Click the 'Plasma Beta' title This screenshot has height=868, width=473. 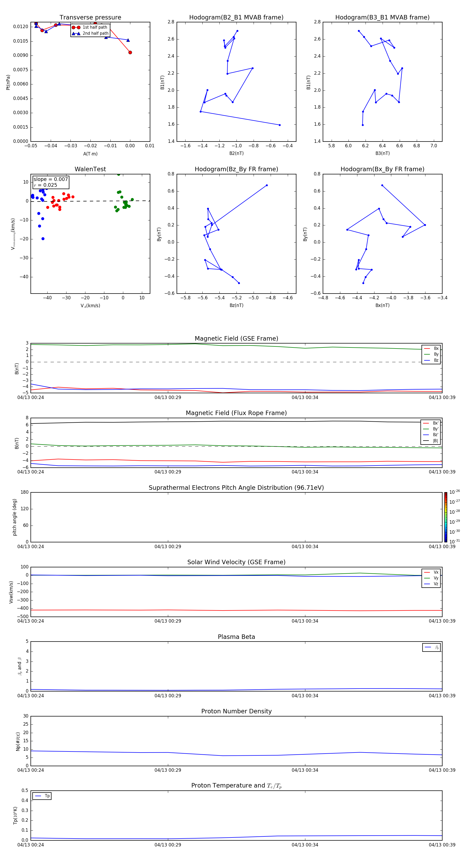coord(236,637)
